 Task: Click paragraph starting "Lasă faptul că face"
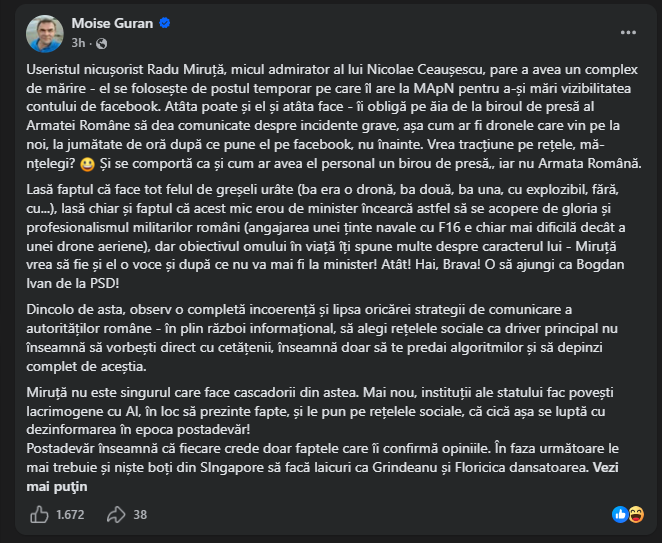[326, 236]
